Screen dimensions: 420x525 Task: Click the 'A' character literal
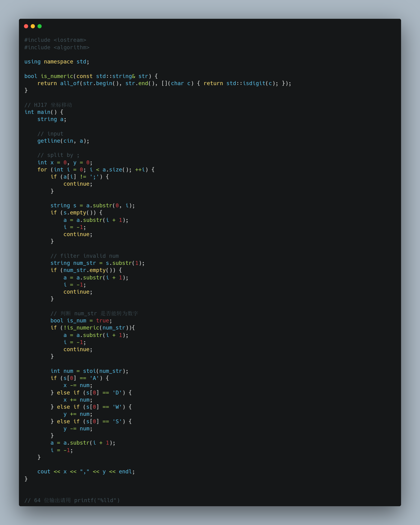coord(94,378)
